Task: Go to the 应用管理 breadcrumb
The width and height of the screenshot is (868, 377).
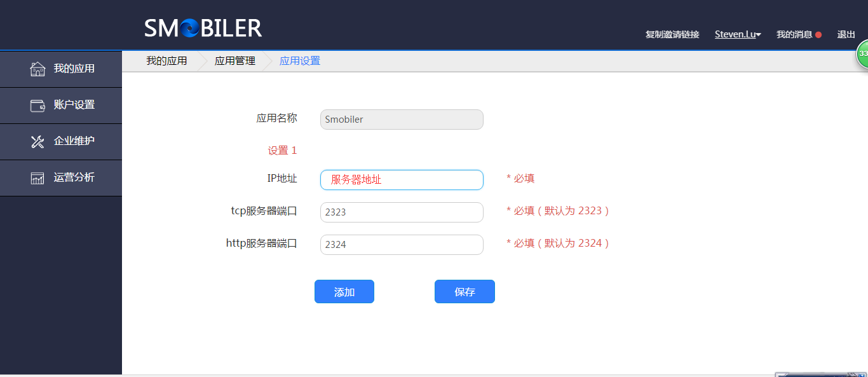Action: point(235,61)
